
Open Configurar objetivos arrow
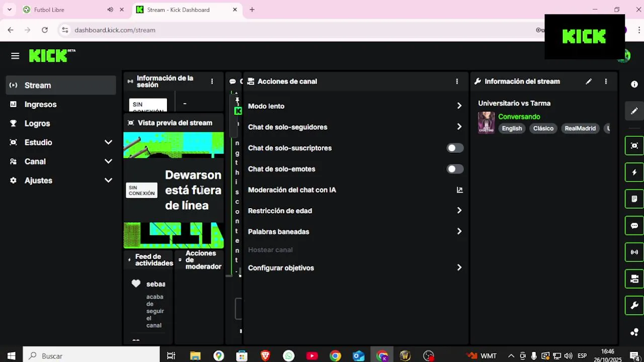(x=459, y=268)
